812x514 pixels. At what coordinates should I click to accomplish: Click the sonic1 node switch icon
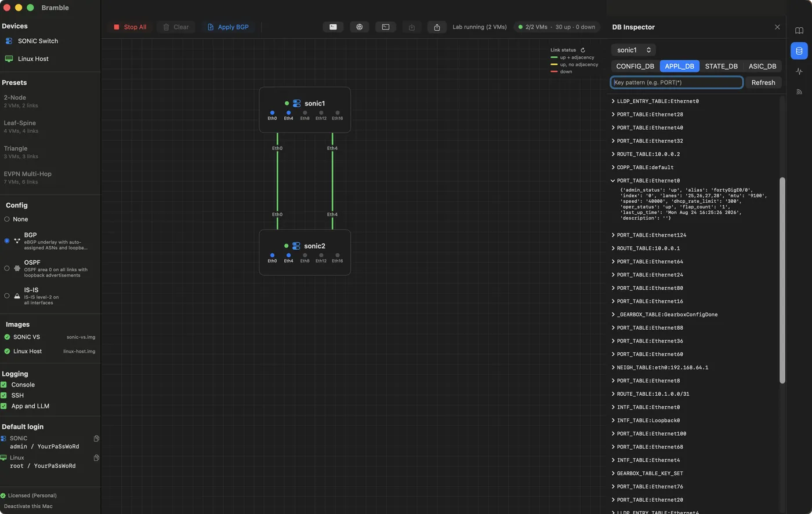click(296, 103)
